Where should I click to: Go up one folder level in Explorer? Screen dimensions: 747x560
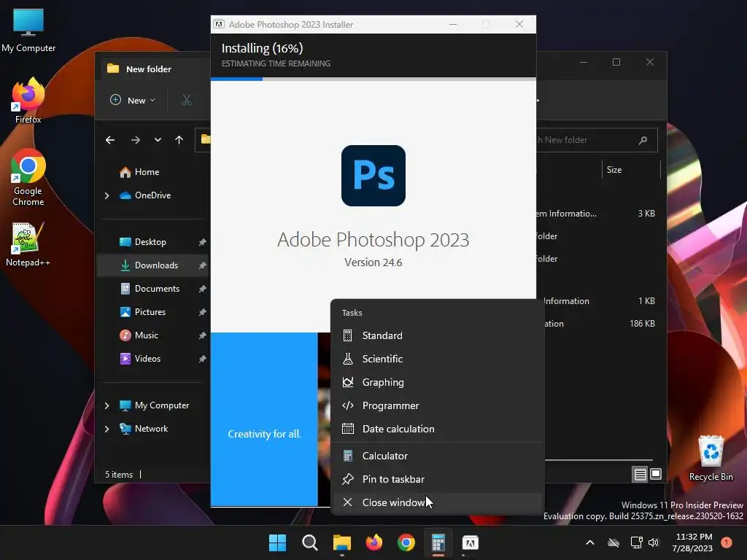coord(179,140)
